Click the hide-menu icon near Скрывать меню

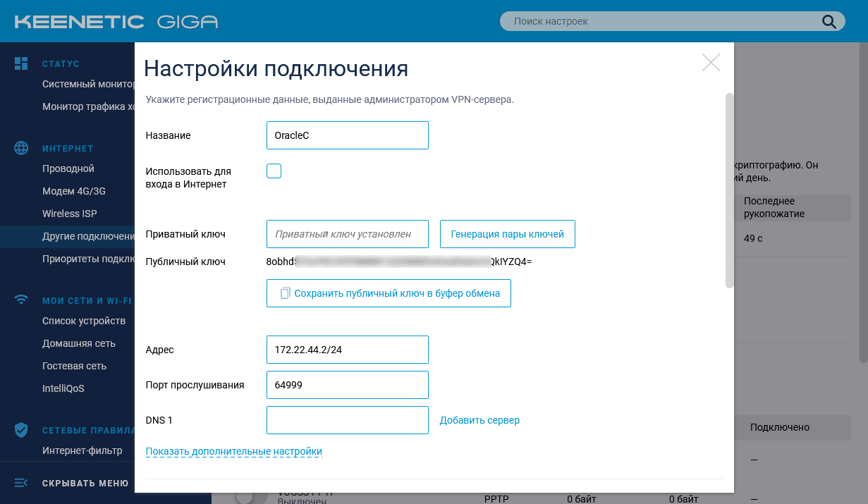point(20,483)
